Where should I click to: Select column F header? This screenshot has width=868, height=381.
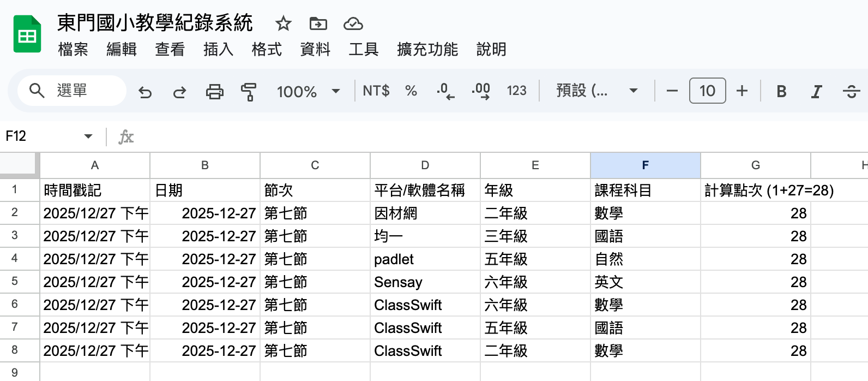(x=646, y=165)
